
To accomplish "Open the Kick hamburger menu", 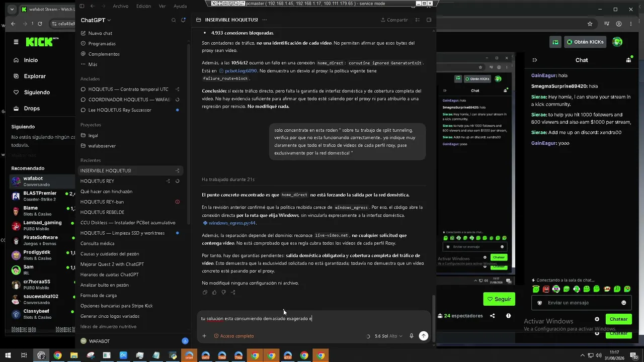I will pyautogui.click(x=16, y=42).
